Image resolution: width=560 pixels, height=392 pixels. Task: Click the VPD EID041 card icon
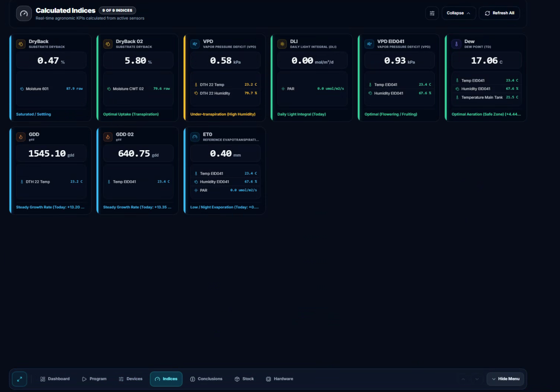click(369, 44)
